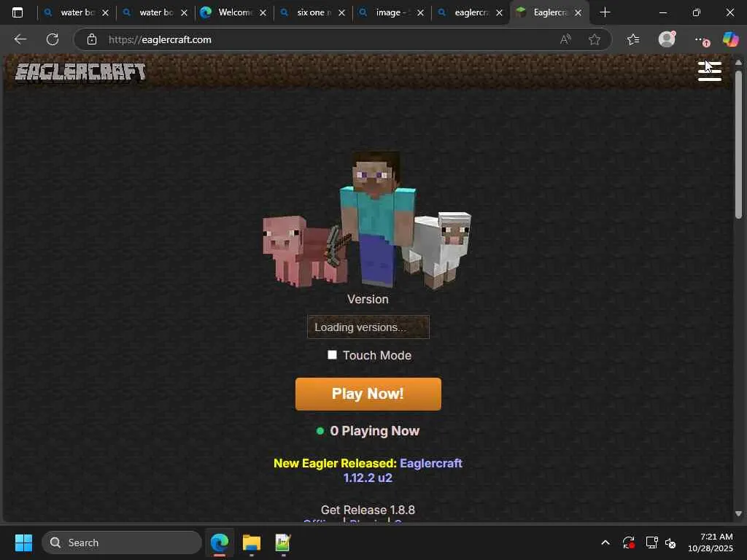
Task: Enable the Touch Mode checkbox
Action: (332, 355)
